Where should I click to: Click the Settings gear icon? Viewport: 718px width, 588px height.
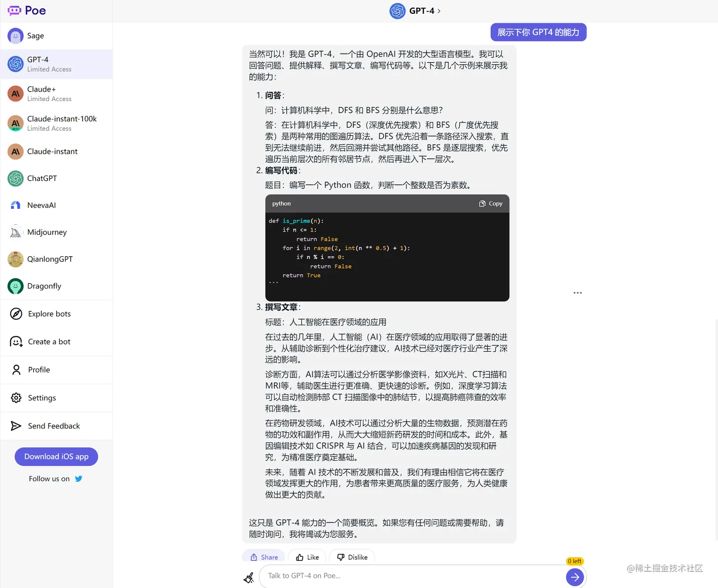coord(16,398)
